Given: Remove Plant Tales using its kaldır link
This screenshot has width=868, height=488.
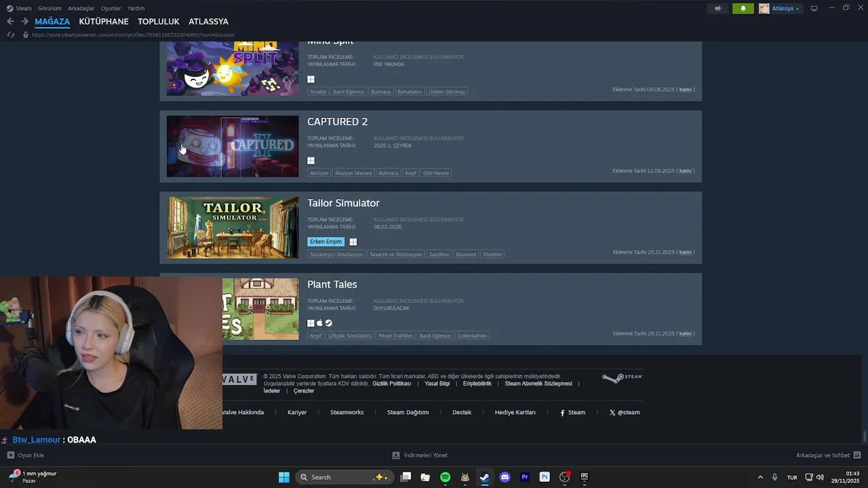Looking at the screenshot, I should tap(686, 333).
